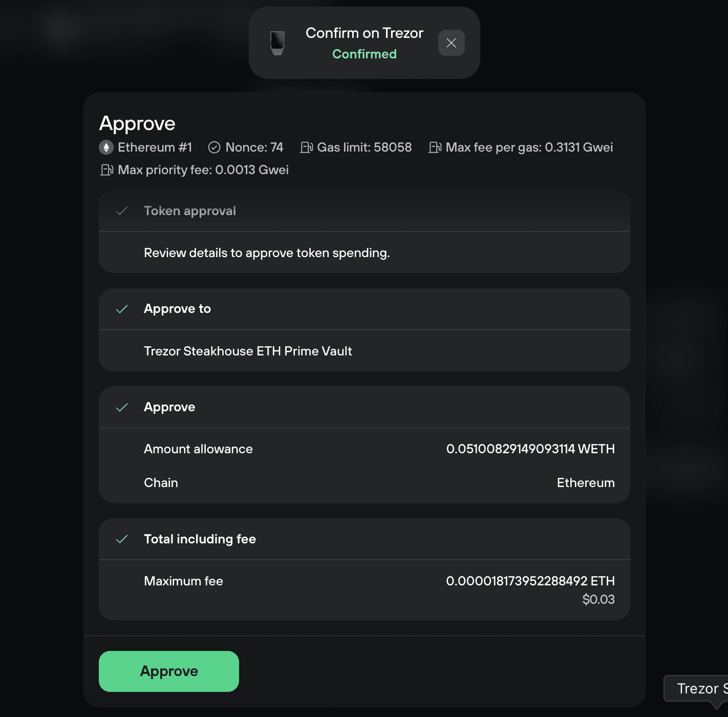The width and height of the screenshot is (728, 717).
Task: Click the 'Gas limit: 58058' value
Action: coord(364,147)
